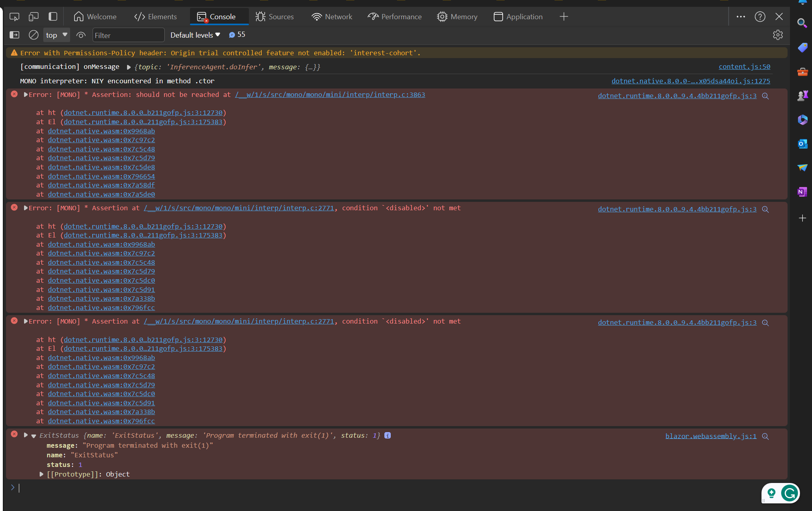This screenshot has height=511, width=812.
Task: Switch to the Network tab
Action: [x=332, y=16]
